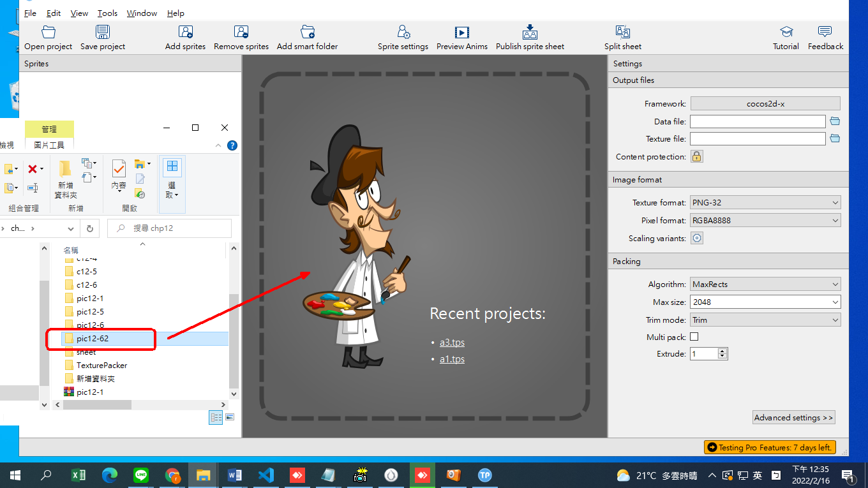Viewport: 868px width, 488px height.
Task: Open the Help menu
Action: click(176, 13)
